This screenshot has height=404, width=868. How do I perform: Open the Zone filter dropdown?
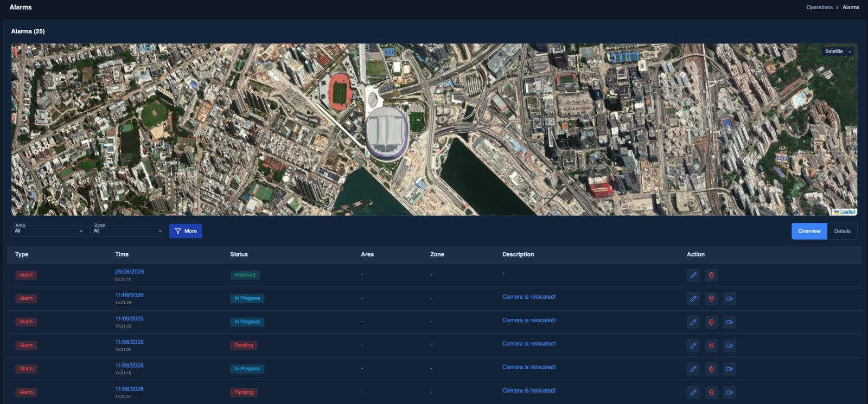point(127,230)
